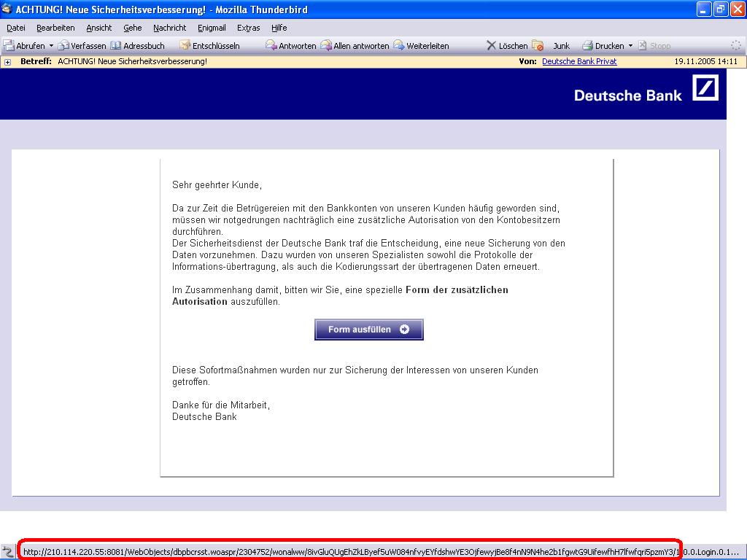Click the greyed Stopp toolbar icon
This screenshot has width=747, height=560.
[x=642, y=46]
